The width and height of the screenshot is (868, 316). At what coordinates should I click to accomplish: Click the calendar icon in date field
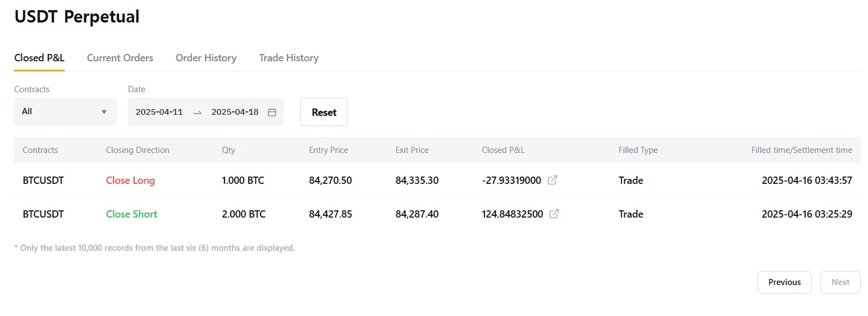coord(272,112)
